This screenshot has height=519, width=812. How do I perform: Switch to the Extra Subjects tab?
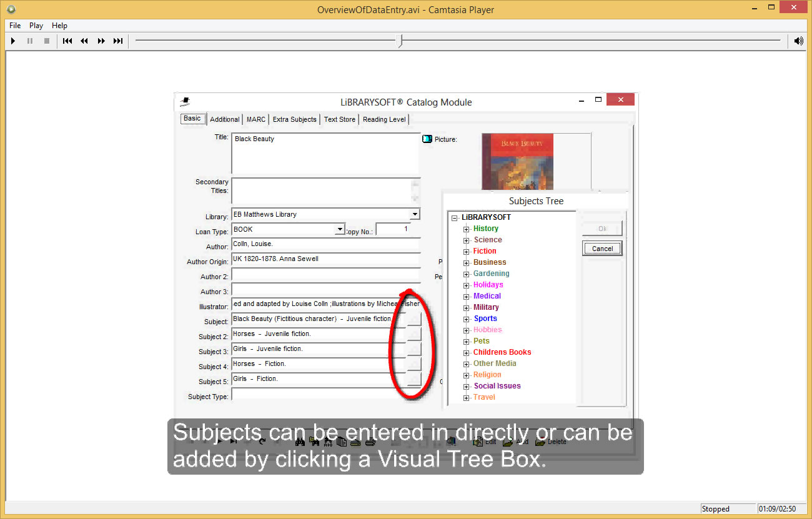(x=294, y=119)
